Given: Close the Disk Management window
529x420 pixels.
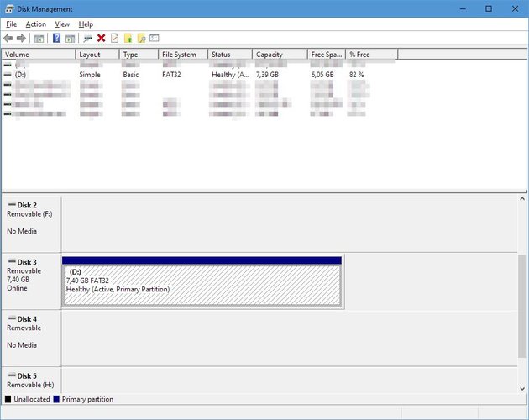Looking at the screenshot, I should (x=515, y=8).
